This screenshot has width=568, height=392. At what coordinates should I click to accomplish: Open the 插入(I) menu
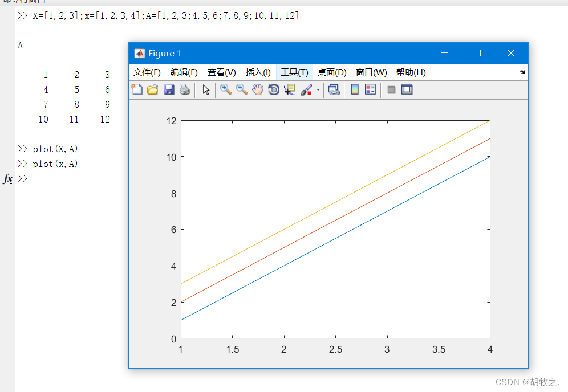(258, 72)
